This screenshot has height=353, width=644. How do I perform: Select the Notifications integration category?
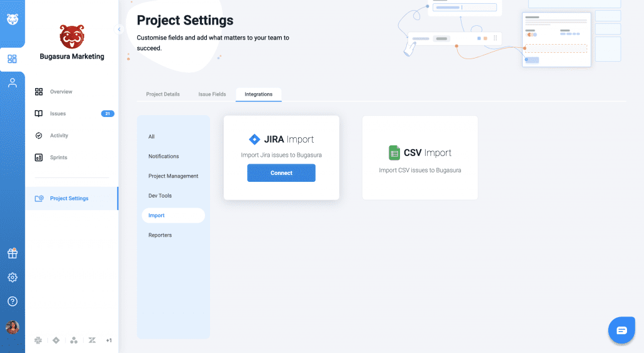tap(164, 156)
